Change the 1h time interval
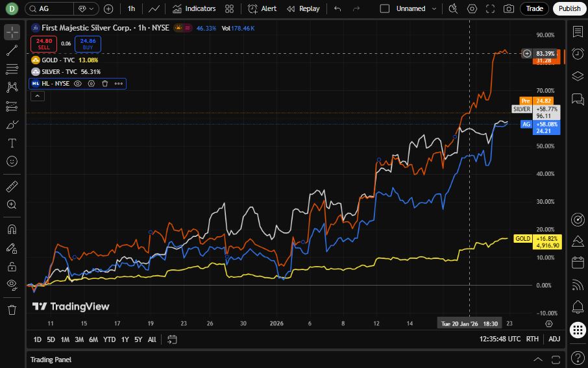588x368 pixels. tap(131, 8)
